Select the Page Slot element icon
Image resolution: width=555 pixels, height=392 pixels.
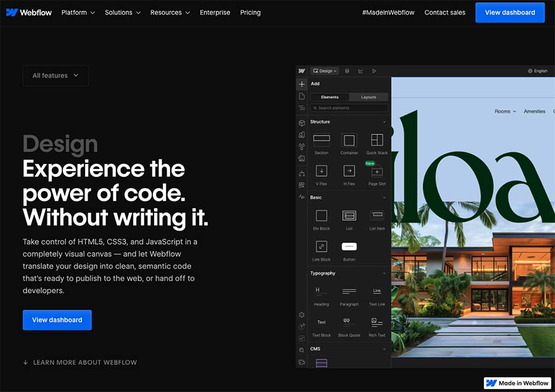coord(377,171)
